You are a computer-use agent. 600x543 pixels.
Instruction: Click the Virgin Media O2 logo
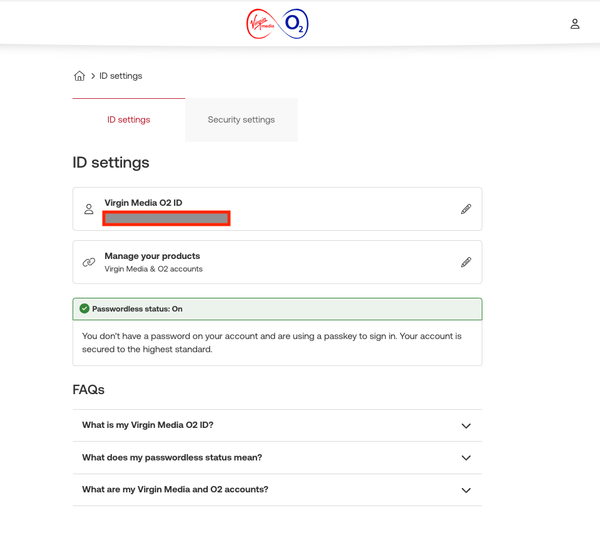coord(277,23)
